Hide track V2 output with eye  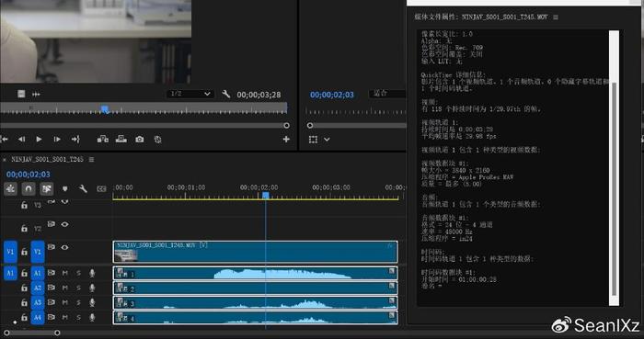click(65, 224)
